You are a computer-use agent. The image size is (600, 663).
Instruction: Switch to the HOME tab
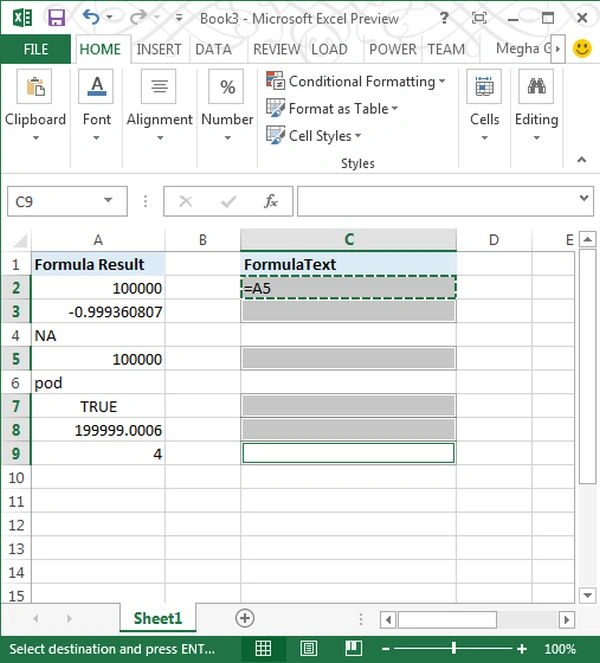100,49
